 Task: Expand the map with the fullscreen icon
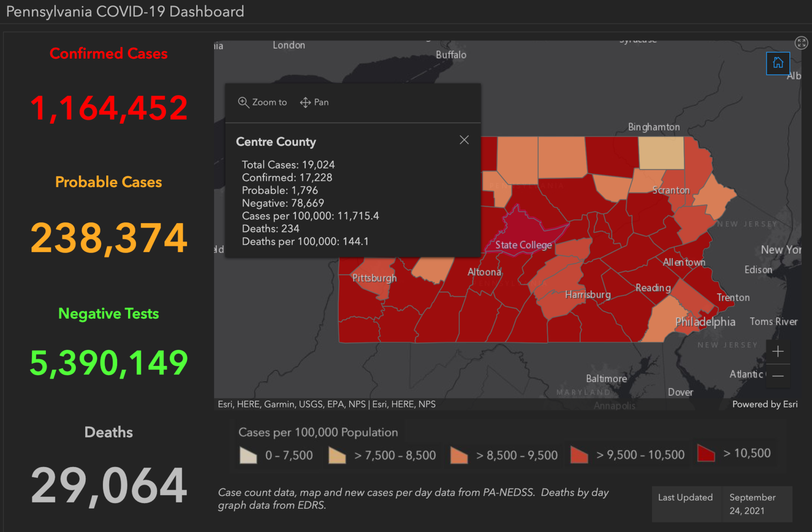point(801,43)
